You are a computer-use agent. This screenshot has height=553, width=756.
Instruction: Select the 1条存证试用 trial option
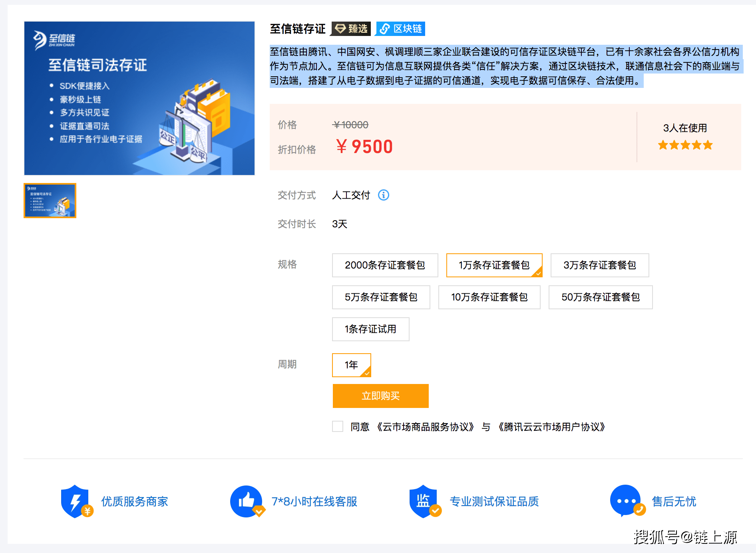(x=371, y=329)
